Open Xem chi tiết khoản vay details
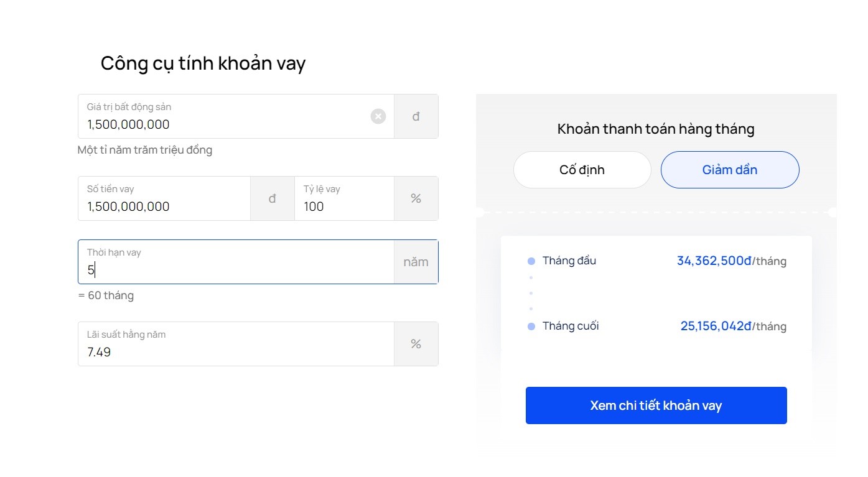The image size is (868, 477). 656,405
